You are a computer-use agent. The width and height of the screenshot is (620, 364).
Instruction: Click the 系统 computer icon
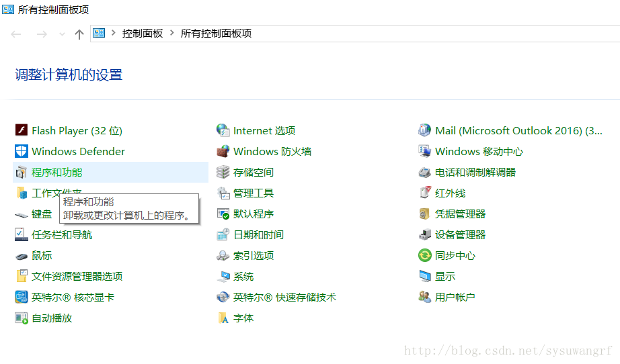pos(223,276)
